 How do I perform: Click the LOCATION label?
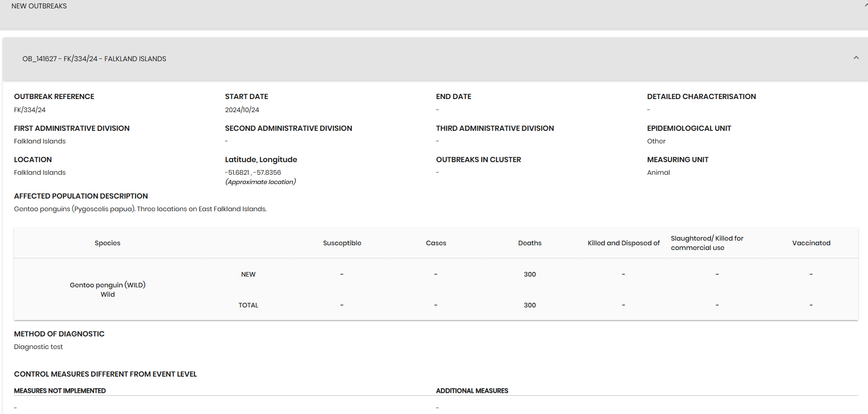click(x=33, y=160)
